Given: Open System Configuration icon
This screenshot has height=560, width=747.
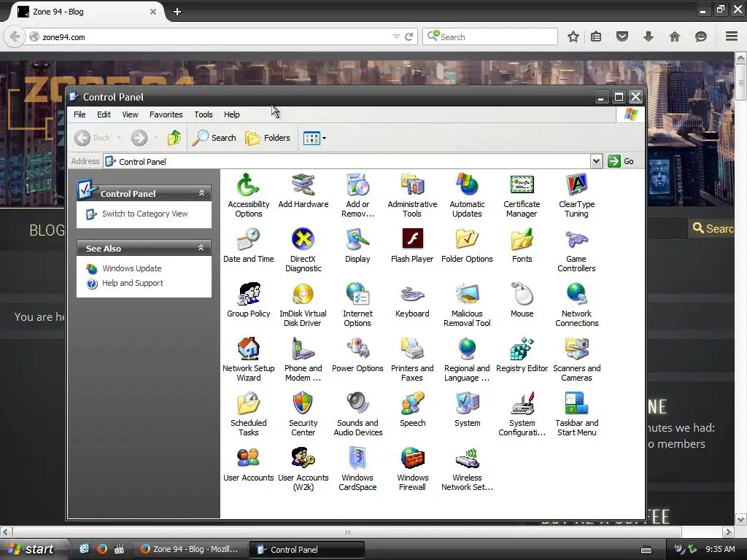Looking at the screenshot, I should point(522,414).
